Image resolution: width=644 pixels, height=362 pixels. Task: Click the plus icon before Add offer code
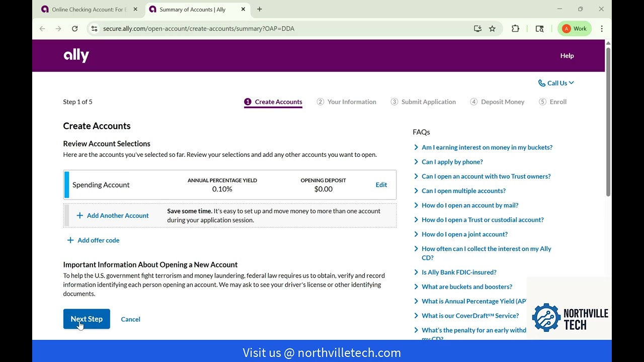[x=70, y=240]
